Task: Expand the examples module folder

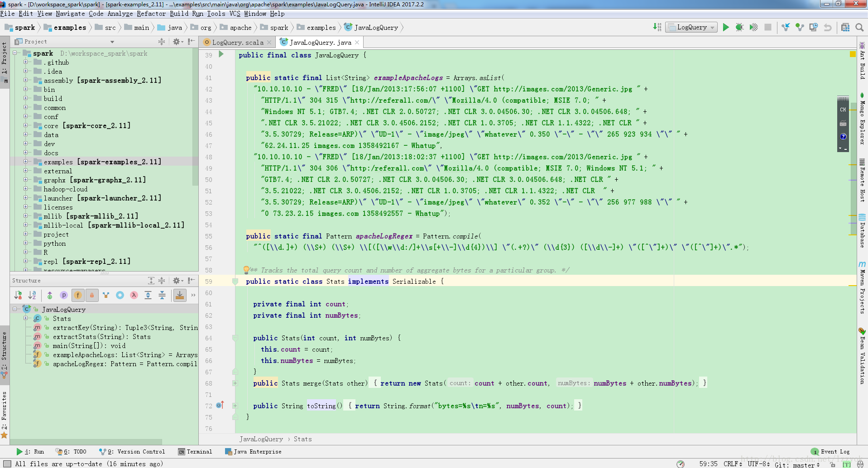Action: point(26,162)
